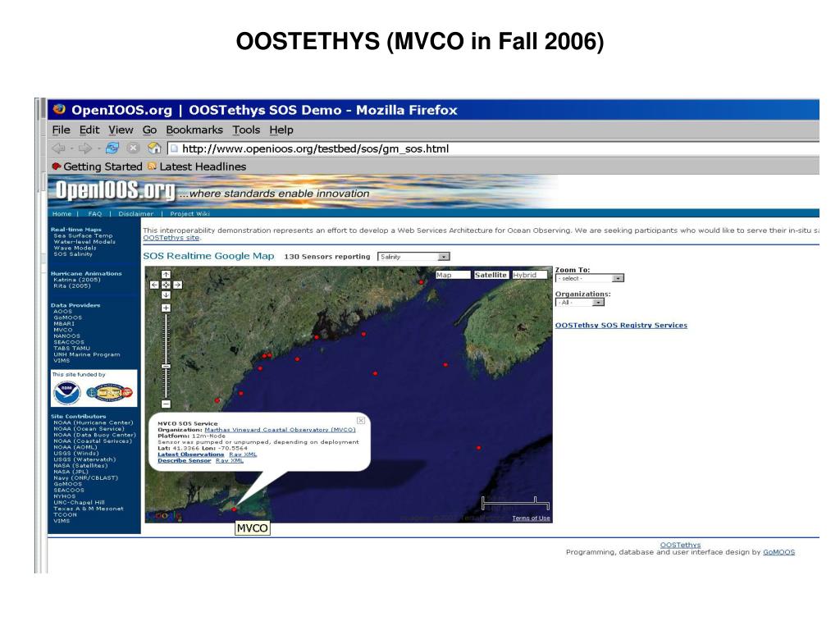The height and width of the screenshot is (630, 840).
Task: Open the Salinity sensor type dropdown
Action: (x=413, y=257)
